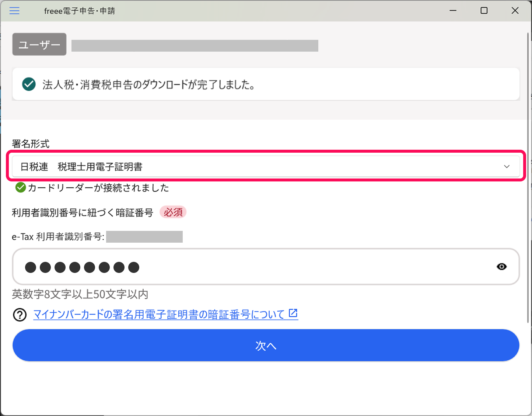
Task: Click text カードリーダーが接続されました
Action: [98, 188]
